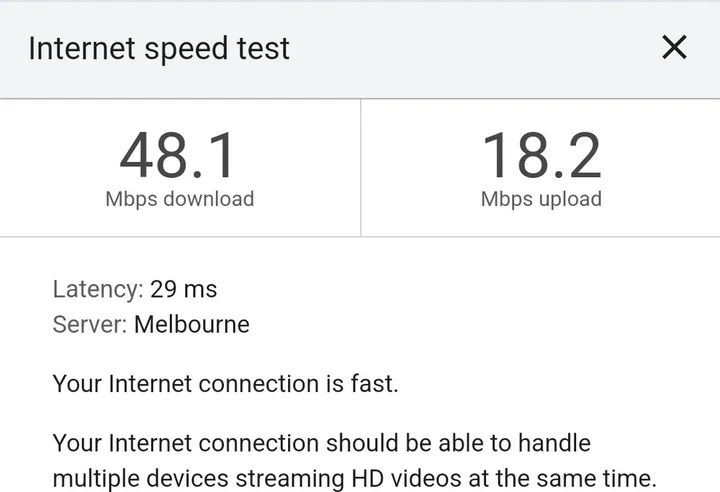Viewport: 720px width, 492px height.
Task: Select the 29 ms latency value
Action: [x=184, y=290]
